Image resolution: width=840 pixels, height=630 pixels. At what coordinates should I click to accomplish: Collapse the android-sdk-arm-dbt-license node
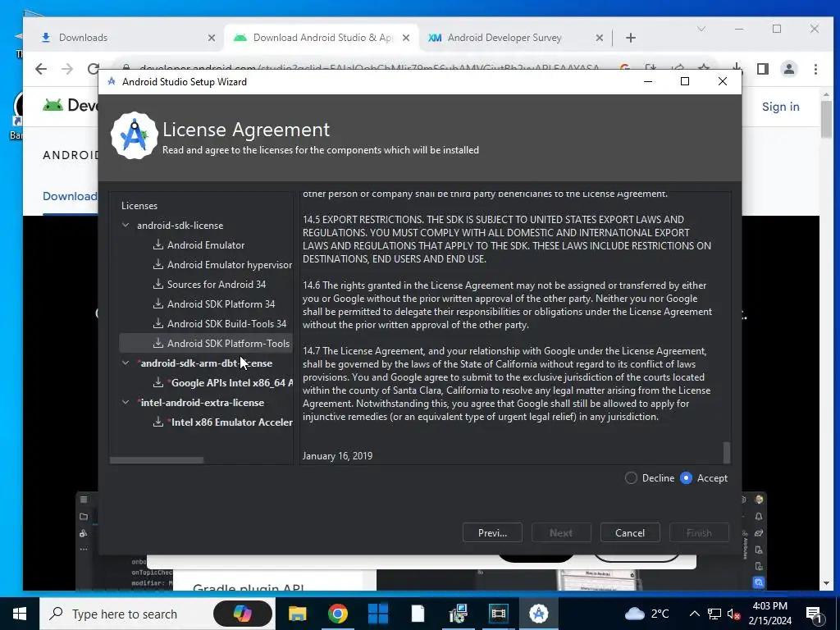[x=126, y=363]
